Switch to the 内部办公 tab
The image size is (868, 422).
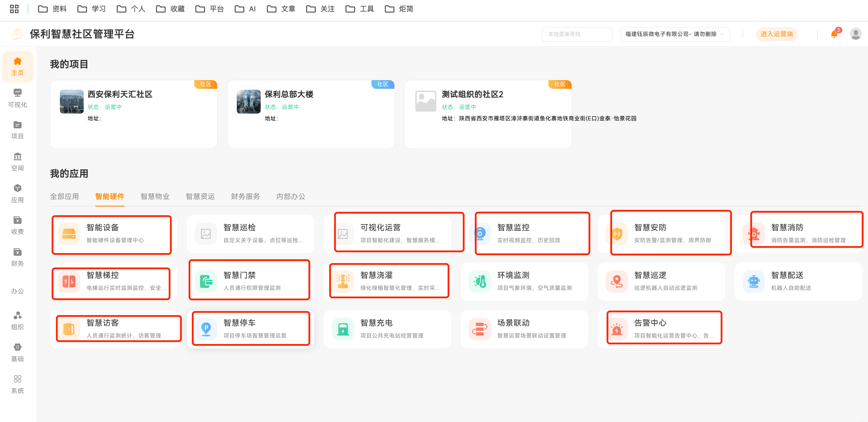pos(291,196)
